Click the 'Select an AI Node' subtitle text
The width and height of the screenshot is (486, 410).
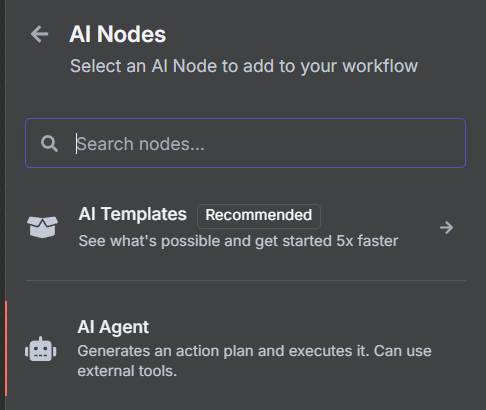point(244,66)
